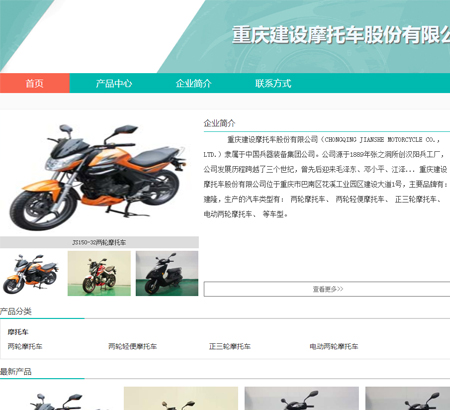
Task: Open fourth latest product thumbnail
Action: click(408, 398)
